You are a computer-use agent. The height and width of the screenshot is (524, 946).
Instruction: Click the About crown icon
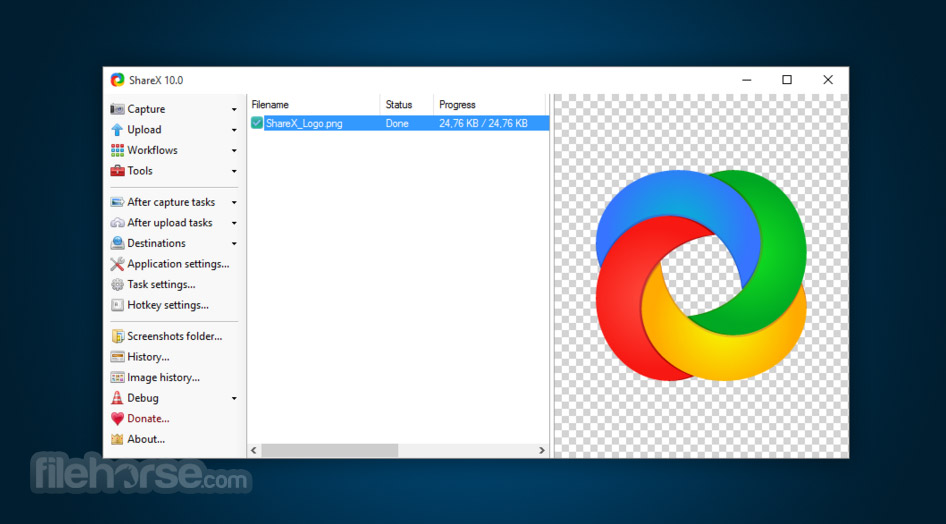(x=117, y=439)
